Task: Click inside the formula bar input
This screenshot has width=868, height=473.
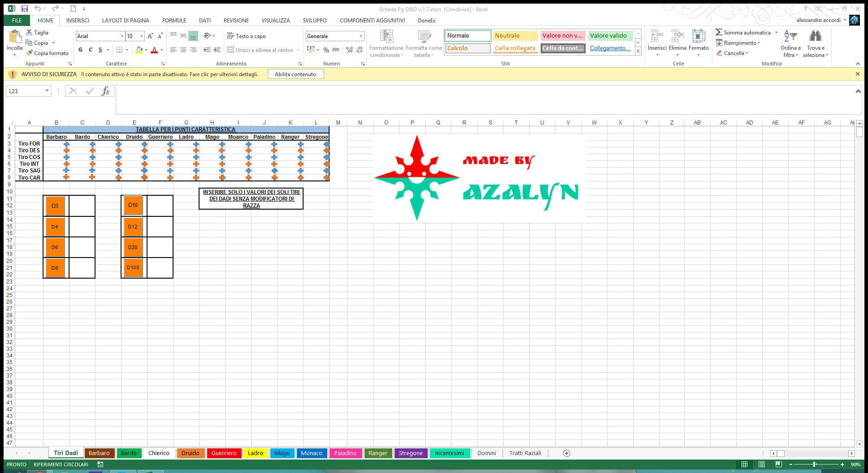Action: [x=484, y=99]
